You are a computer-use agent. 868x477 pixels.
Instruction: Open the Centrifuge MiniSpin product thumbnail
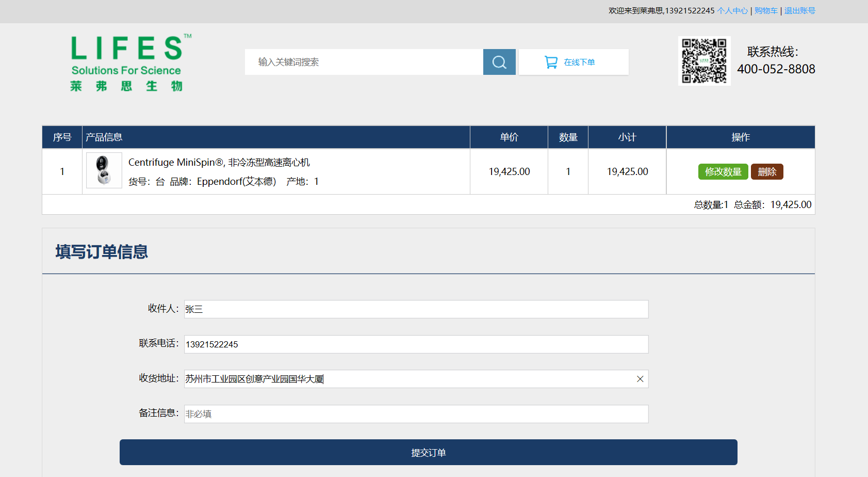104,170
